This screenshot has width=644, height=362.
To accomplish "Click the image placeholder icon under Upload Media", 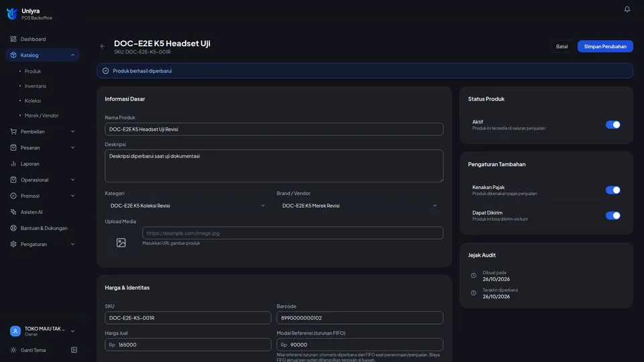I will pyautogui.click(x=121, y=243).
